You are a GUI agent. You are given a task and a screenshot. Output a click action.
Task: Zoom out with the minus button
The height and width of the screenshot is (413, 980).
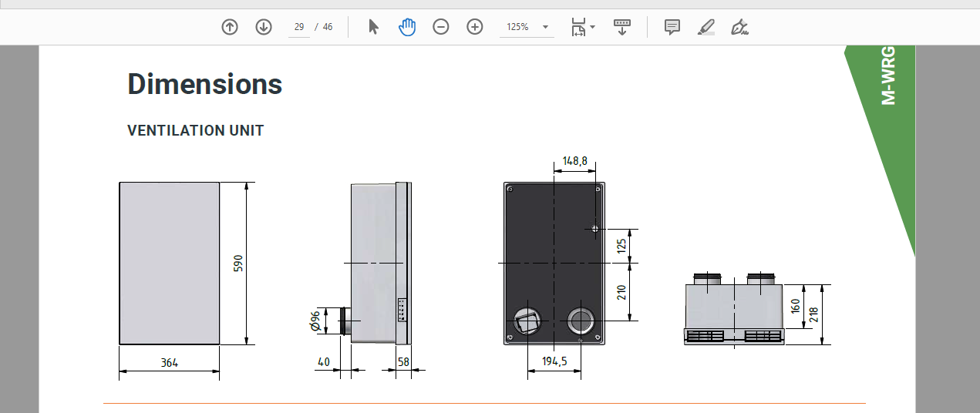coord(441,27)
